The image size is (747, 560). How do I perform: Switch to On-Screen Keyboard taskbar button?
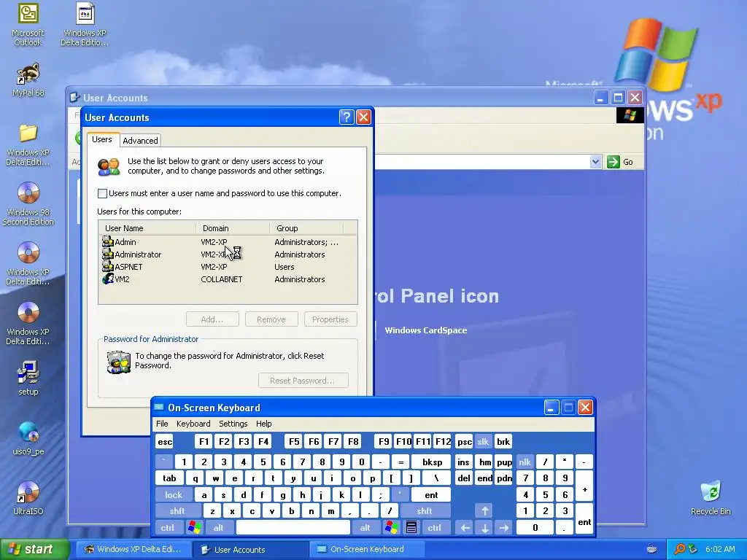(367, 549)
